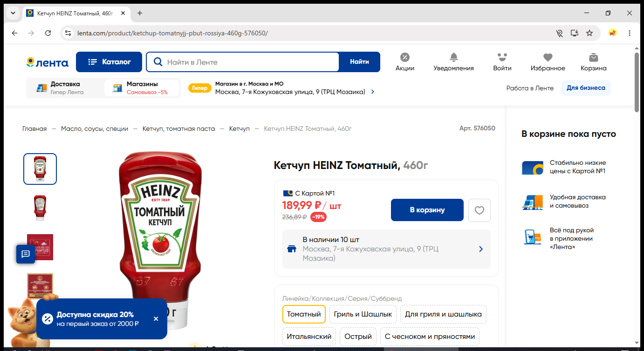Select the first front-bottle thumbnail
644x351 pixels.
point(40,169)
